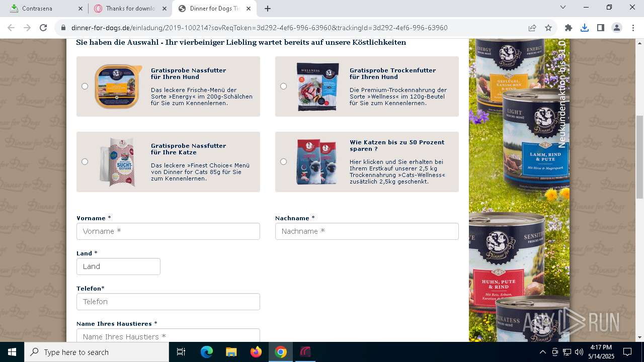Image resolution: width=644 pixels, height=362 pixels.
Task: Click the Wellness dry food bag image
Action: [317, 86]
